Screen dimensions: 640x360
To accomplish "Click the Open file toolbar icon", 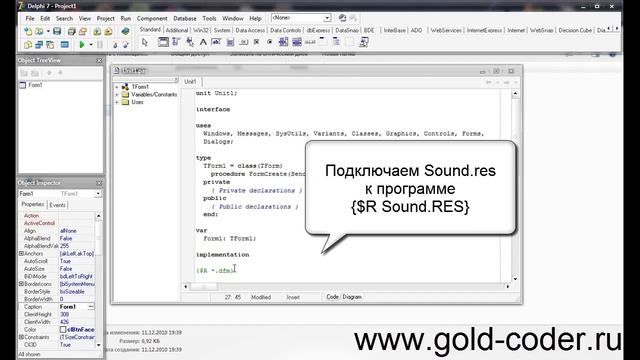I will 39,31.
